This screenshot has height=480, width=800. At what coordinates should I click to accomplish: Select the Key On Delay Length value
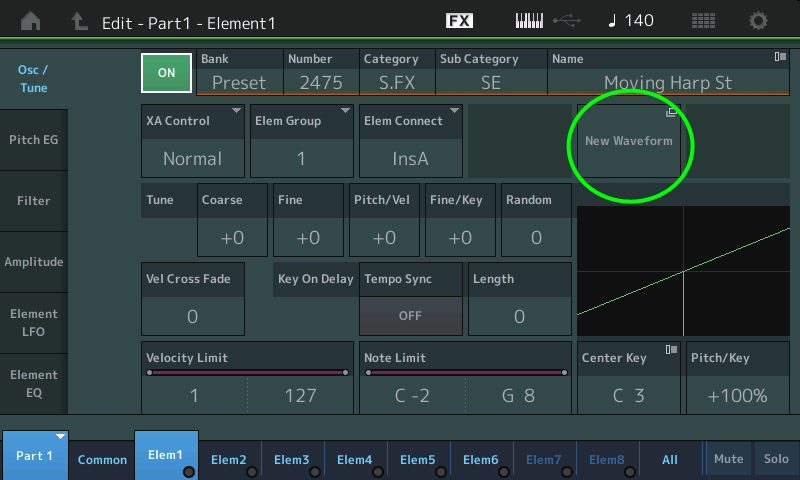519,316
